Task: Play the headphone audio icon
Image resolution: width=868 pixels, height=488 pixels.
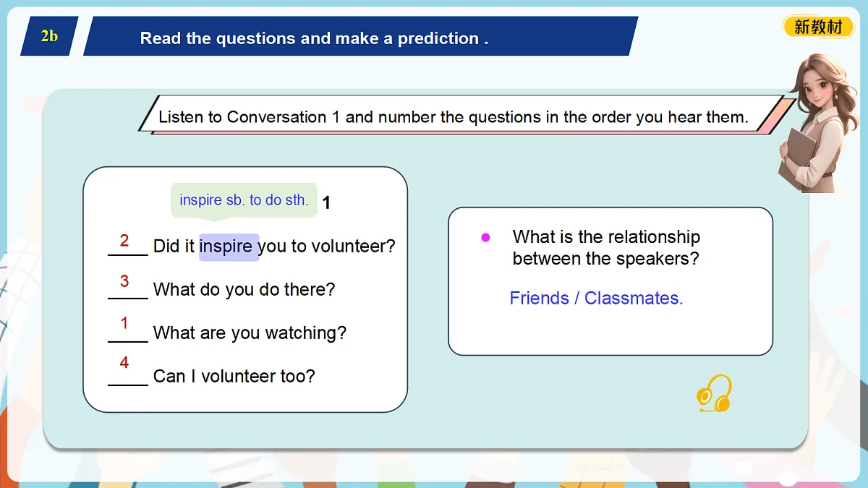Action: pos(714,393)
